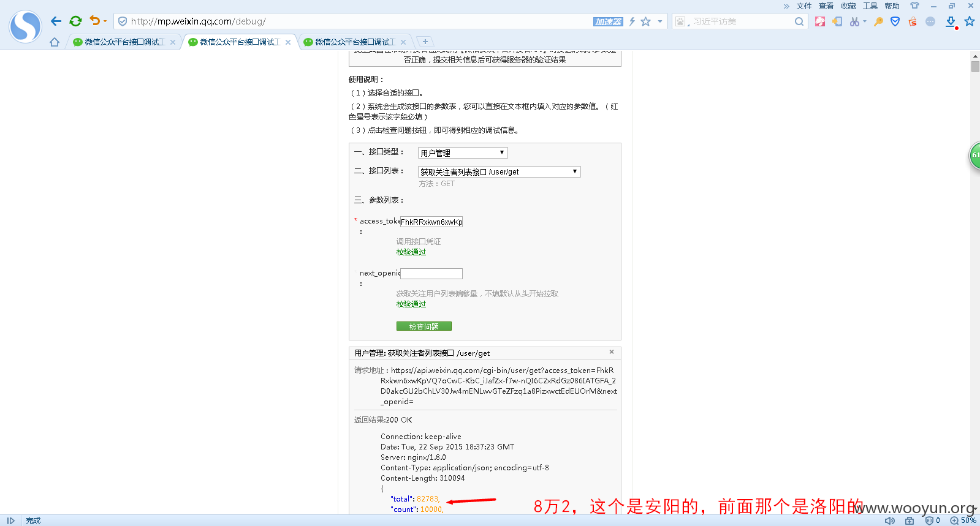Viewport: 980px width, 526px height.
Task: Open the address bar history dropdown arrow
Action: [x=660, y=21]
